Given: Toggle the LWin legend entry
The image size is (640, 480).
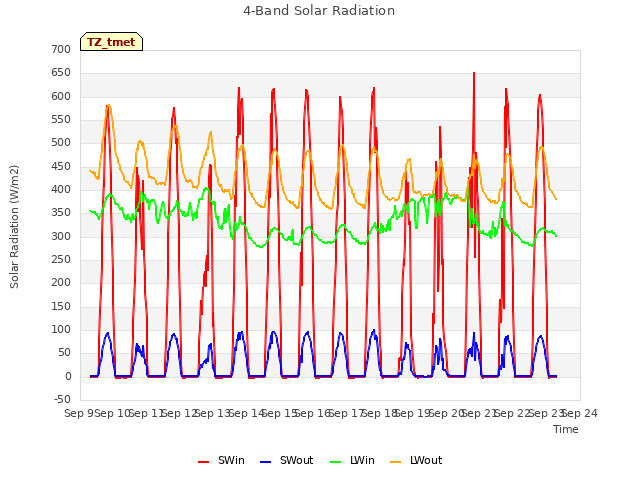Looking at the screenshot, I should pyautogui.click(x=352, y=460).
